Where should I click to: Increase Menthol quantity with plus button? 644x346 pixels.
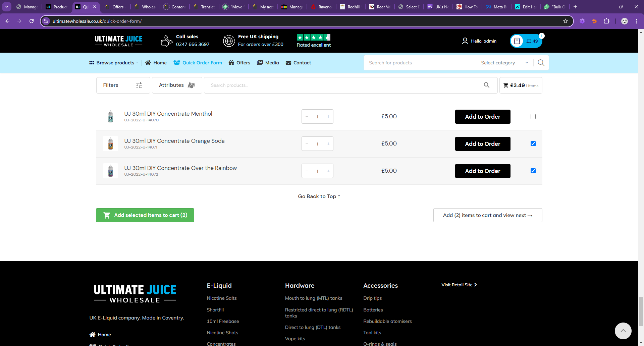[328, 117]
